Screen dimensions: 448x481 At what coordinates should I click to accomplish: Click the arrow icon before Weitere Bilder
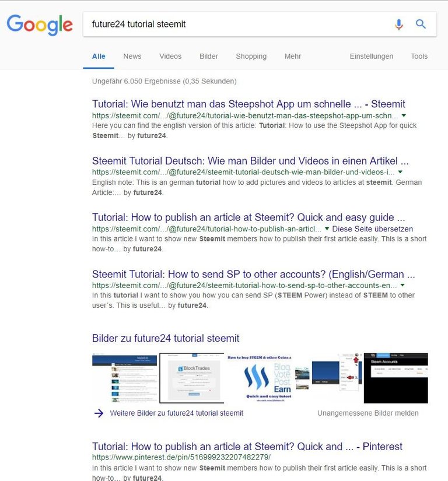99,413
